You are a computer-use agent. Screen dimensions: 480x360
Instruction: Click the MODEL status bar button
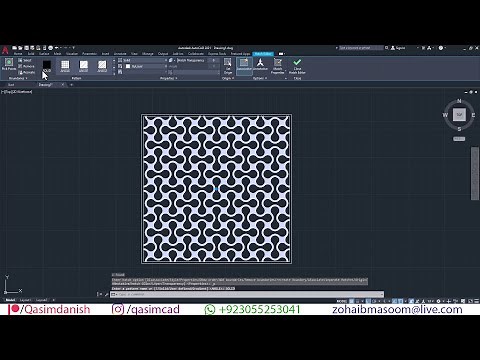tap(342, 301)
